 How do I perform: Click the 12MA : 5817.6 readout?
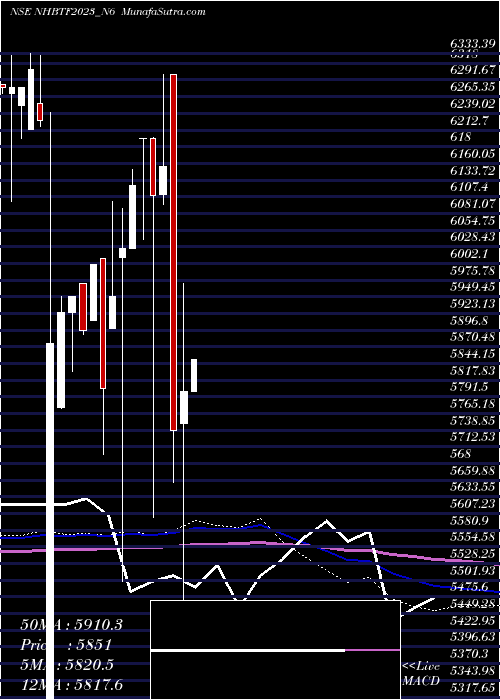(x=71, y=684)
